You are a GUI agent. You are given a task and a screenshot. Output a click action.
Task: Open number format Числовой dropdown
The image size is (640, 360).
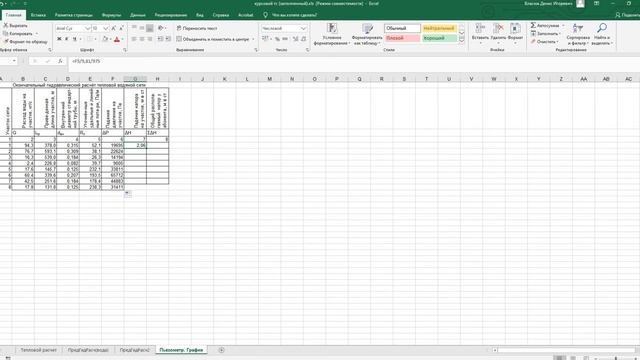[x=303, y=28]
